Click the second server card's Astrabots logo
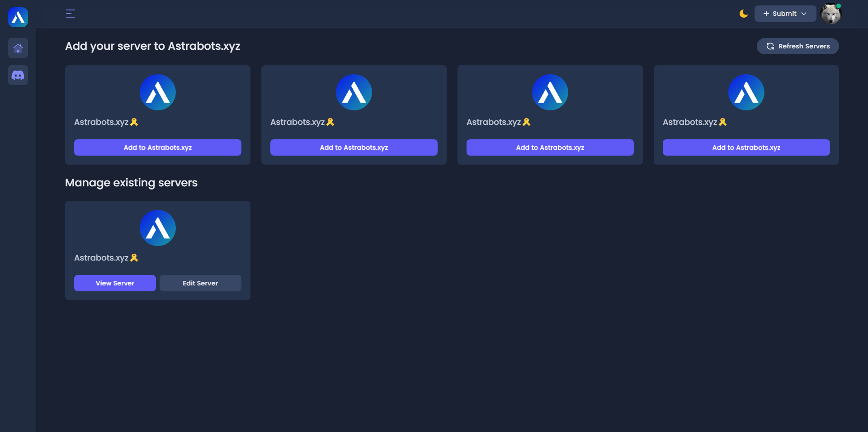The width and height of the screenshot is (868, 432). pyautogui.click(x=354, y=92)
